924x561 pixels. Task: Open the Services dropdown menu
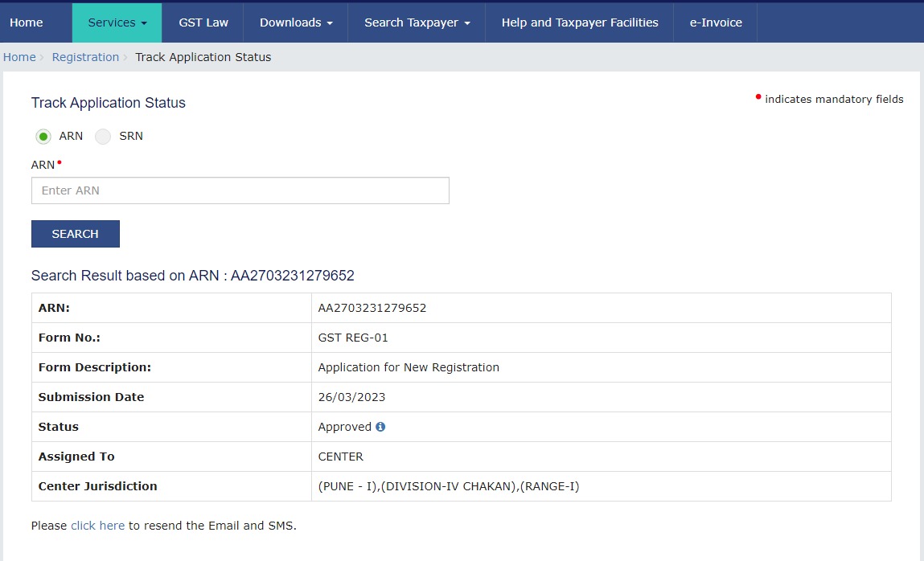(x=117, y=23)
